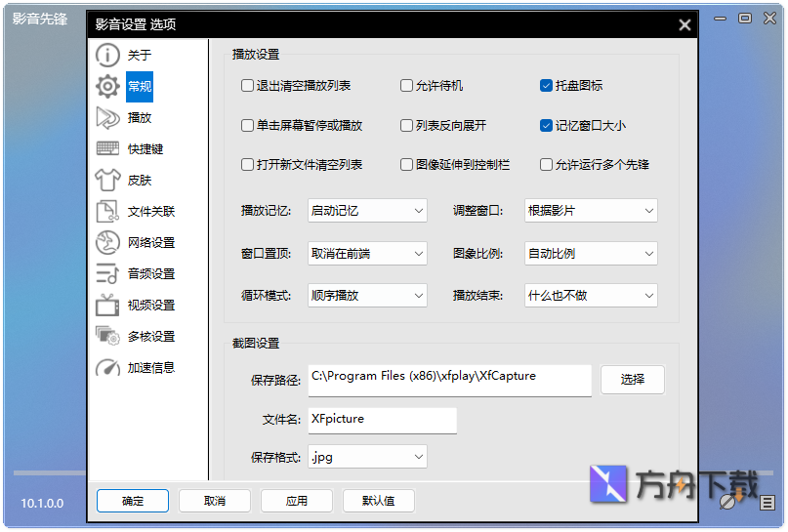Select the 常规 gear icon
This screenshot has width=788, height=532.
click(107, 87)
